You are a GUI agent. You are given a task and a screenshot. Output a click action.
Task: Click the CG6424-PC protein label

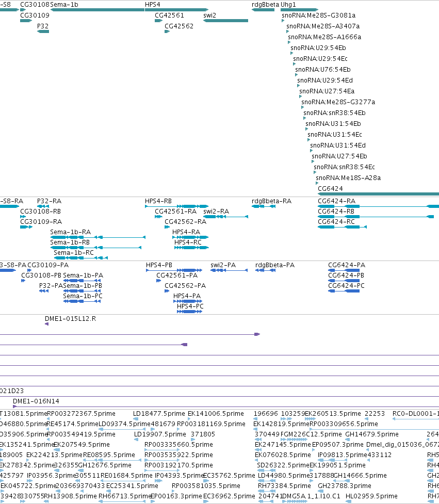coord(346,285)
